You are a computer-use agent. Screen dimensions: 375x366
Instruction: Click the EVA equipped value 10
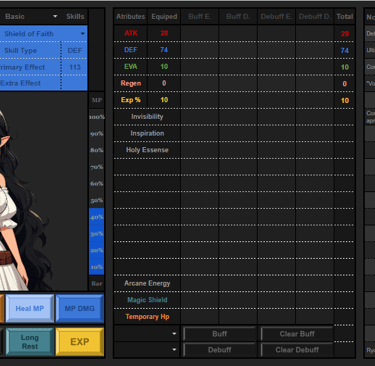pos(164,67)
